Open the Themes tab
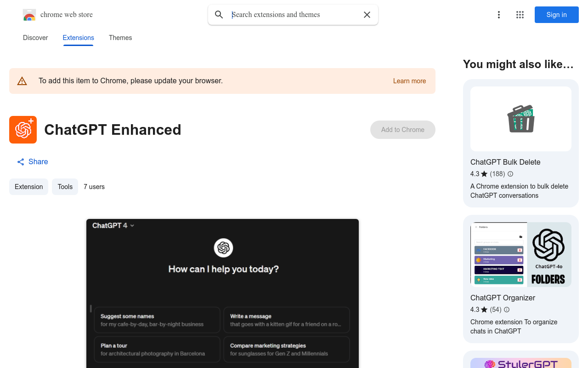This screenshot has width=588, height=368. [x=120, y=38]
